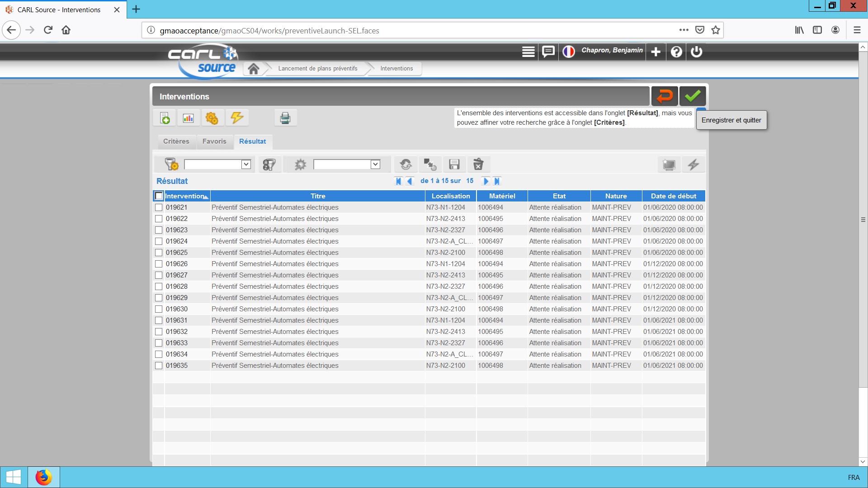
Task: Click the statistics bar chart icon
Action: [188, 118]
